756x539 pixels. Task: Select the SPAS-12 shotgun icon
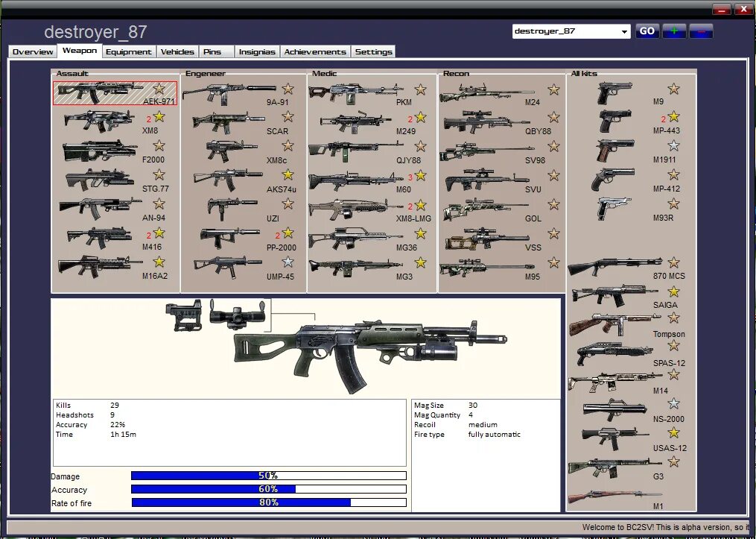click(614, 353)
